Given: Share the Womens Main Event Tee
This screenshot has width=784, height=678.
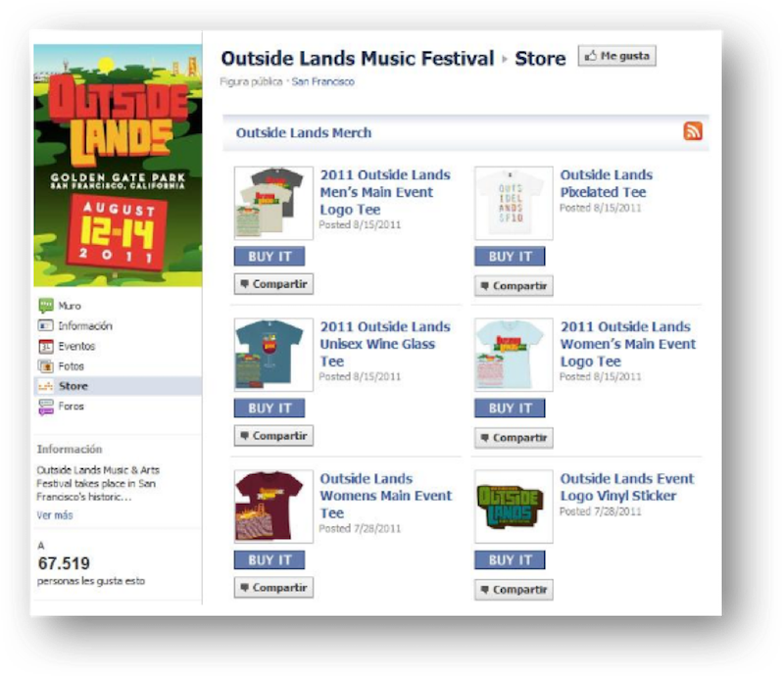Looking at the screenshot, I should 274,588.
